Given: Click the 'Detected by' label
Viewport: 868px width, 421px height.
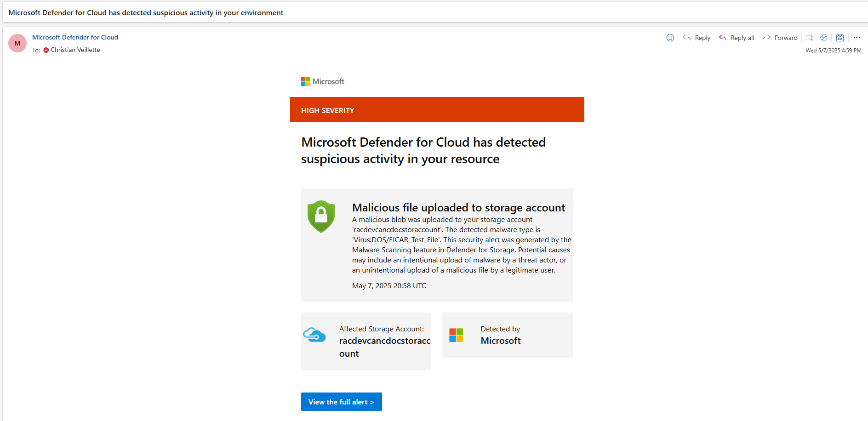Looking at the screenshot, I should pyautogui.click(x=500, y=329).
